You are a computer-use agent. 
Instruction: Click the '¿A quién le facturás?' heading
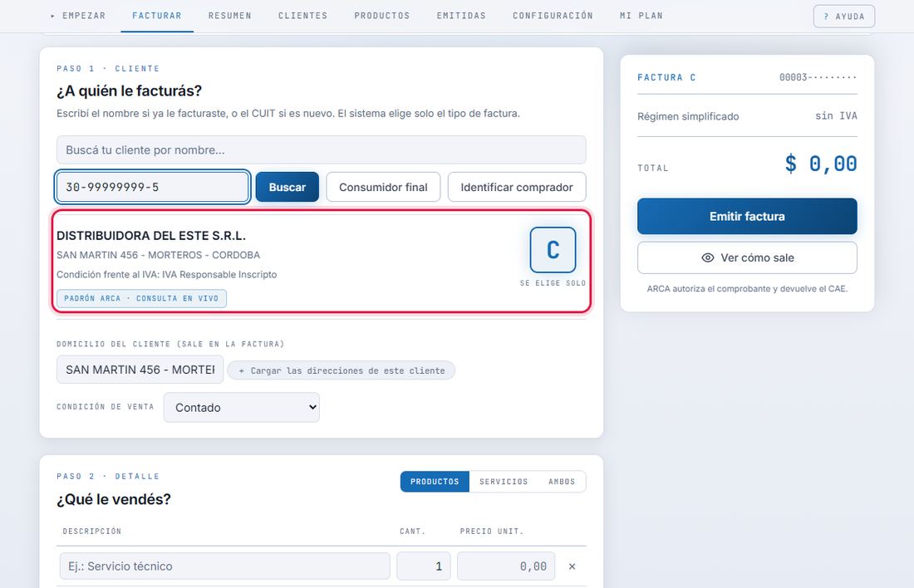pyautogui.click(x=129, y=91)
